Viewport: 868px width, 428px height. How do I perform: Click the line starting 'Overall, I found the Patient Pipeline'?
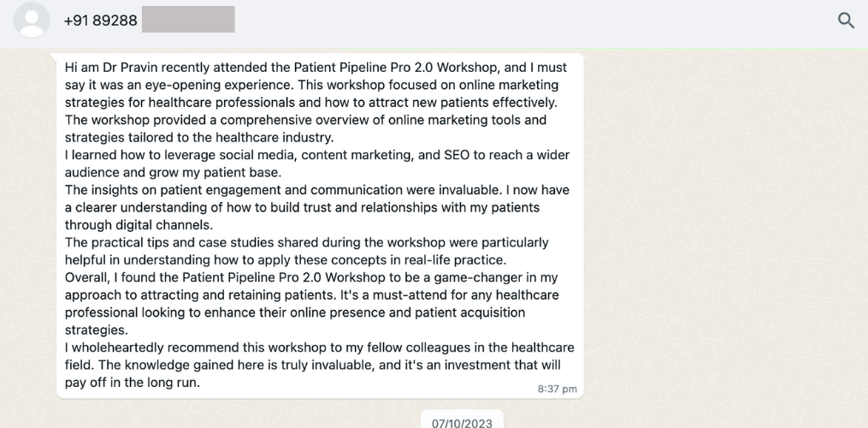click(x=311, y=277)
